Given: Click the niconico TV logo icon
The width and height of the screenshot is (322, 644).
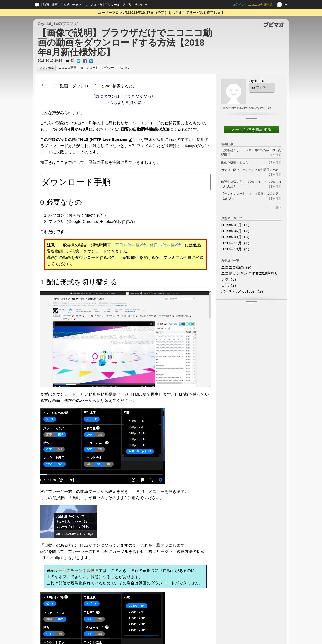Looking at the screenshot, I should [37, 5].
